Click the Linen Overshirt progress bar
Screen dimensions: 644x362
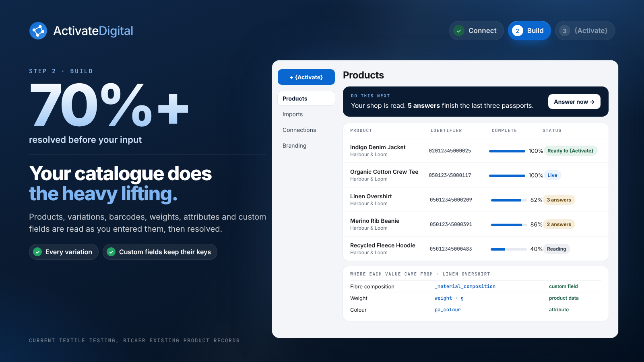coord(509,200)
